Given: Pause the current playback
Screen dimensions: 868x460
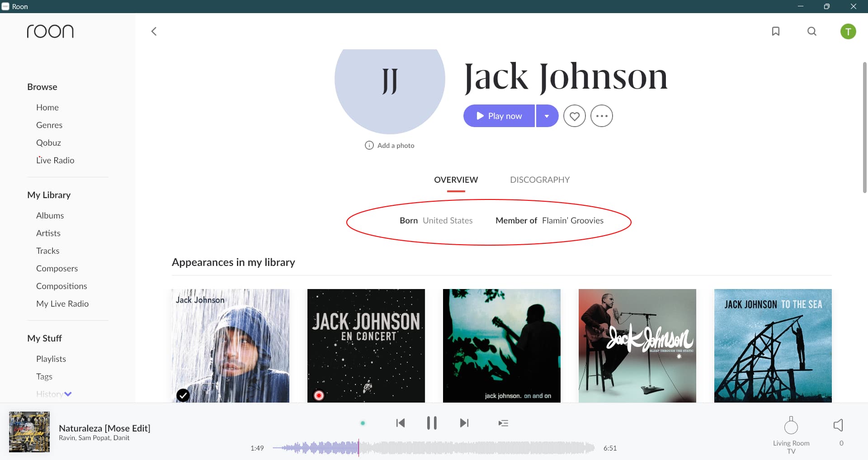Looking at the screenshot, I should pos(432,423).
